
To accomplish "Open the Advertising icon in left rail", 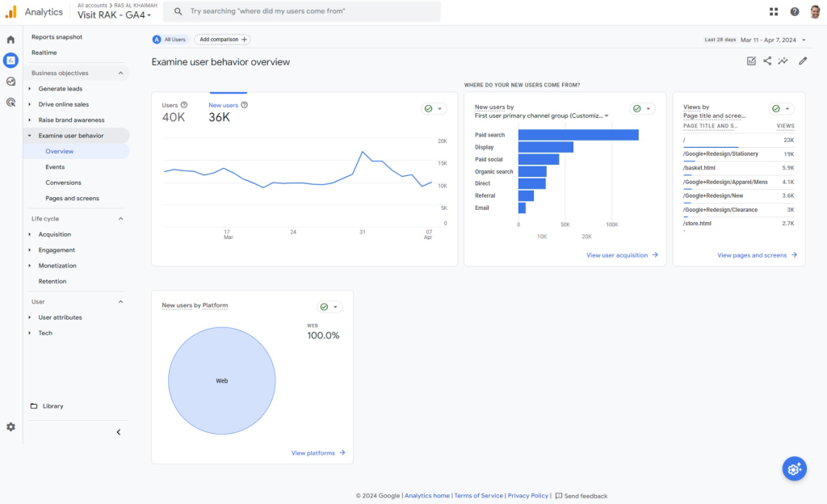I will coord(10,103).
